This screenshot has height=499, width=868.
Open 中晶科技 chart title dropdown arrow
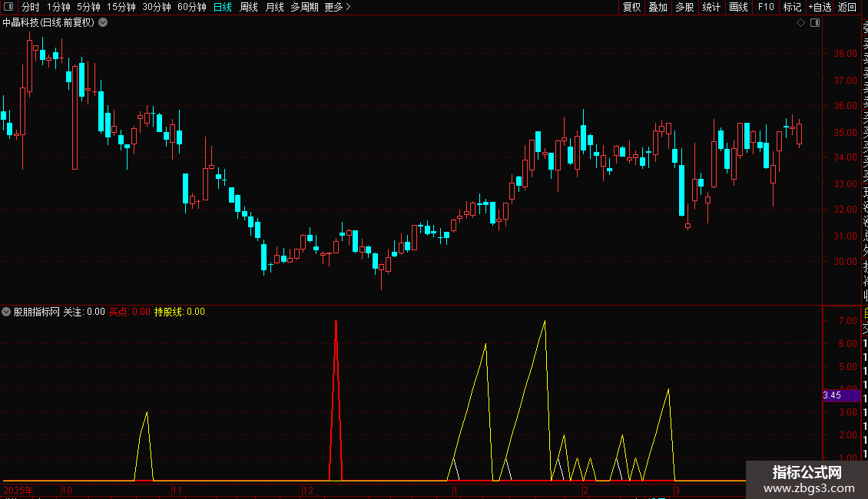(x=103, y=23)
